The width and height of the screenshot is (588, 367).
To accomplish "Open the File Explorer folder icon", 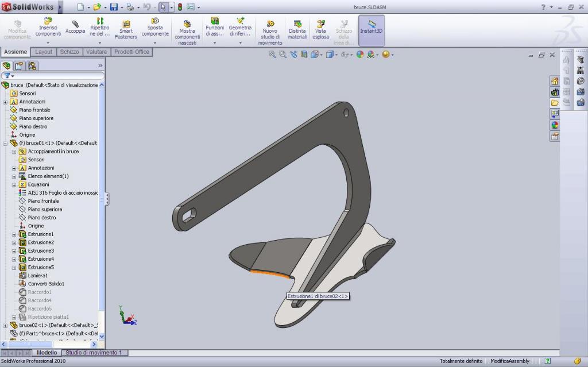I will click(x=555, y=103).
